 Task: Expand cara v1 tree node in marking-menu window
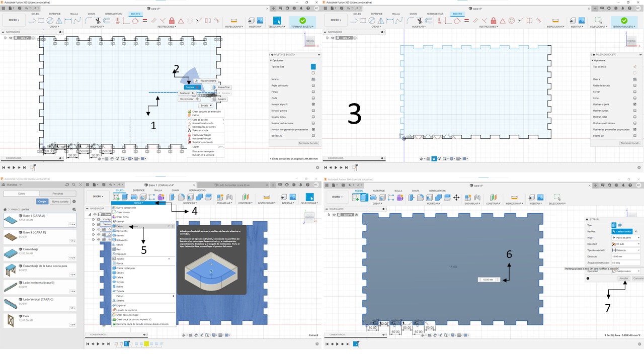pos(5,38)
